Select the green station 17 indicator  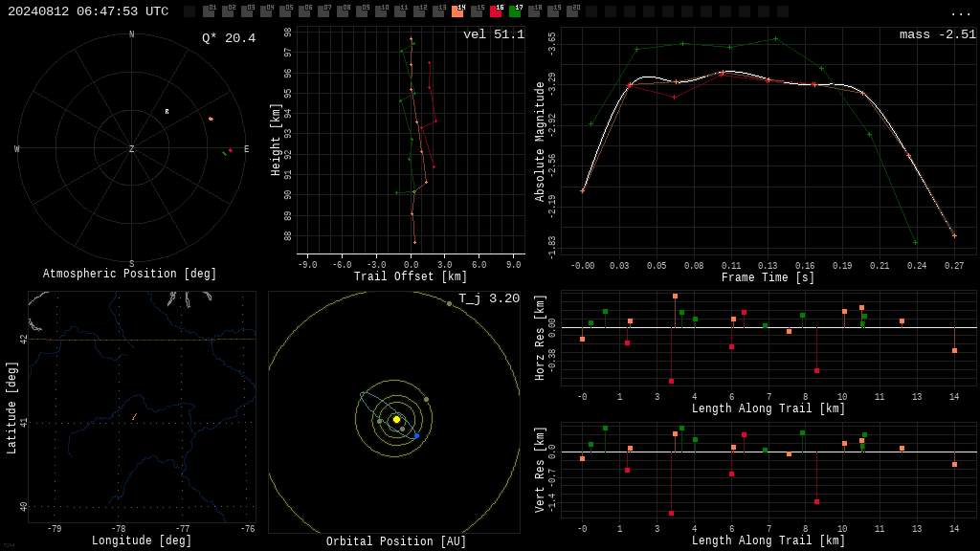coord(516,11)
